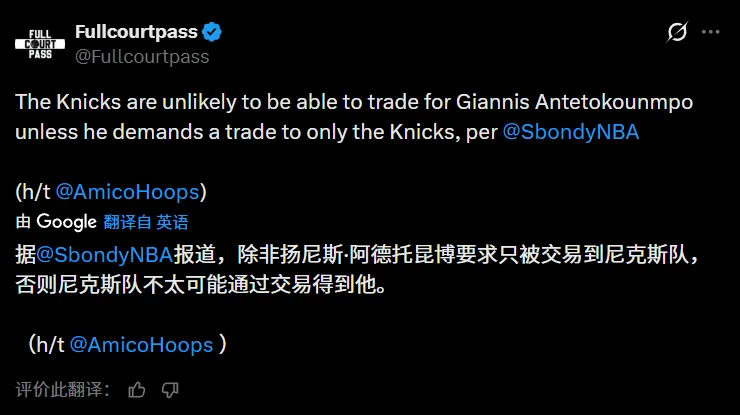The image size is (740, 415).
Task: Click the '评价此翻译' label
Action: click(62, 389)
